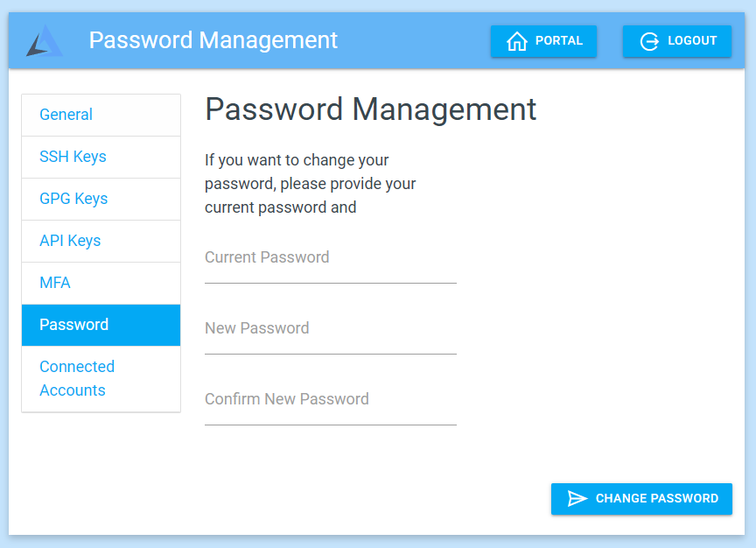756x548 pixels.
Task: Switch to the MFA section
Action: click(55, 283)
